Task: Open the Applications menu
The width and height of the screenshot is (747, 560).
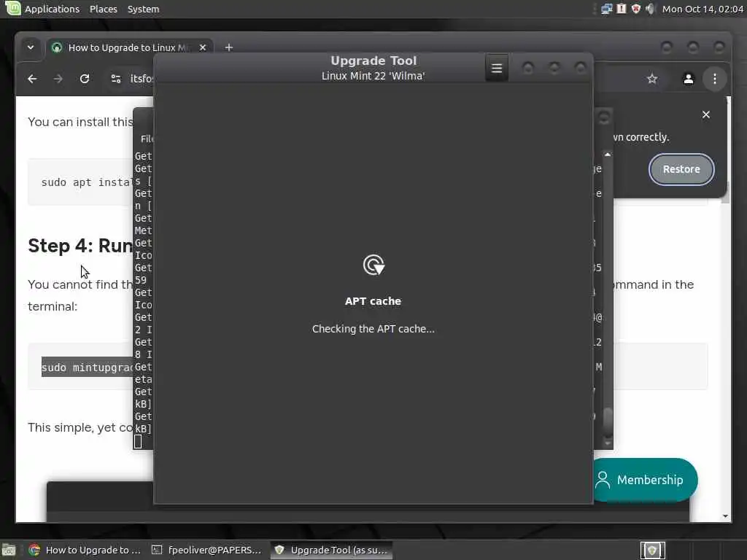Action: 52,9
